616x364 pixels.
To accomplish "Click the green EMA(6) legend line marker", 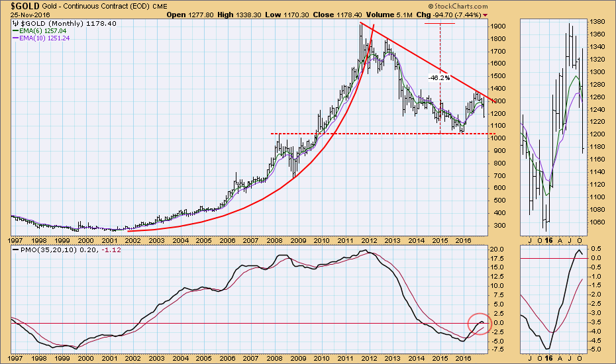I will click(x=15, y=30).
